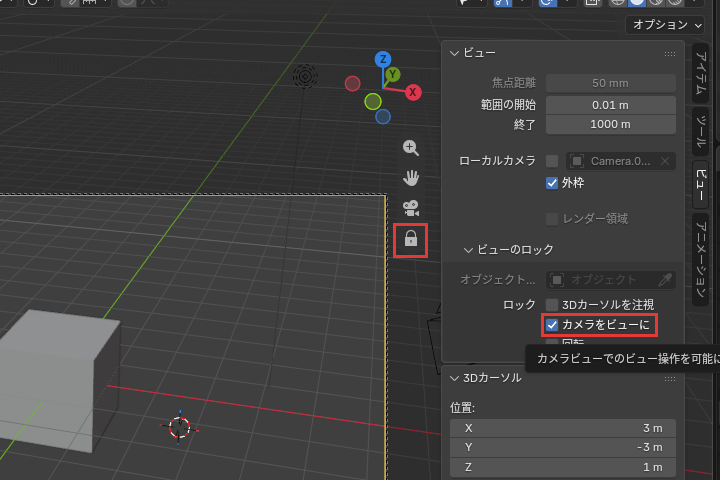Click the red X axis gizmo handle
The image size is (720, 480).
[x=413, y=92]
